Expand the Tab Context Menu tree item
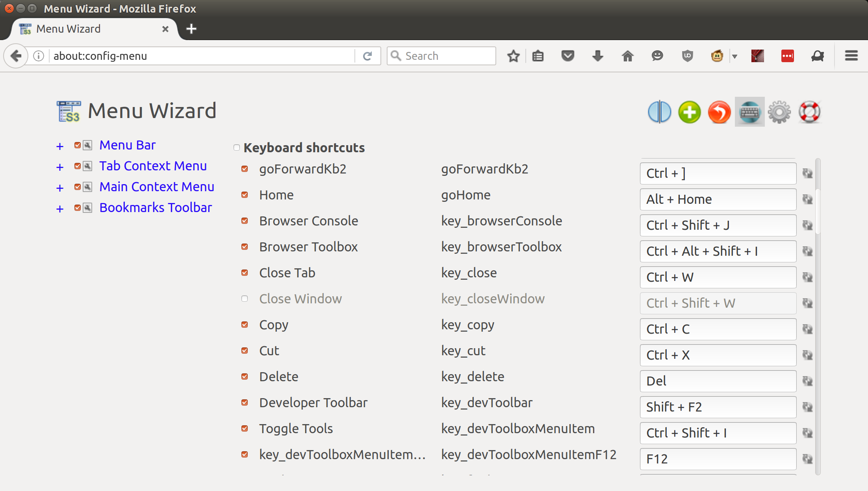Screen dimensions: 868x491 click(59, 166)
